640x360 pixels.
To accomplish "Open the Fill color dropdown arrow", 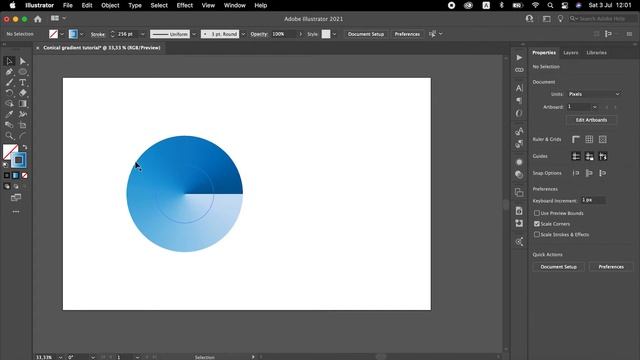I will [x=62, y=34].
